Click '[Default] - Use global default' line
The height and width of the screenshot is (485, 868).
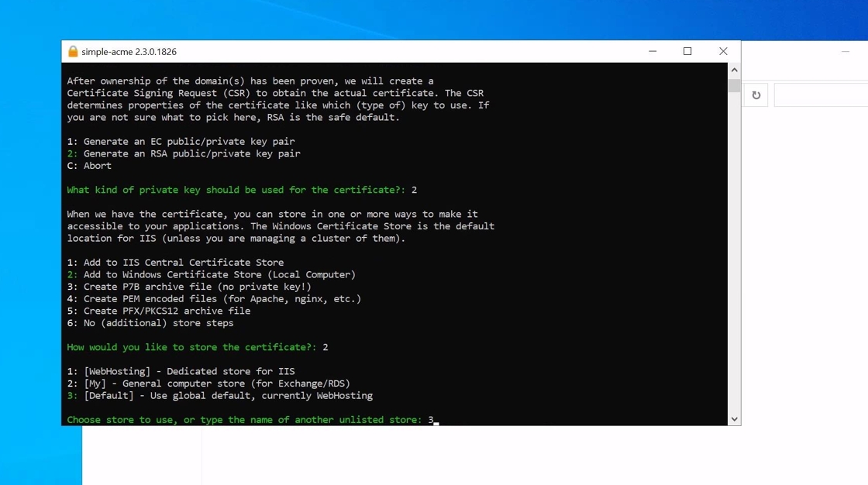click(220, 396)
